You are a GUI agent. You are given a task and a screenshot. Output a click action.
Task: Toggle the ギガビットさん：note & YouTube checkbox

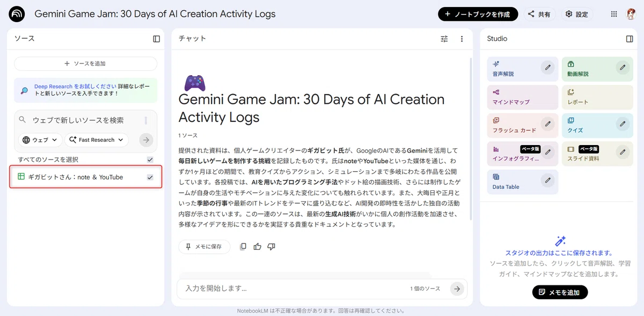pos(150,177)
